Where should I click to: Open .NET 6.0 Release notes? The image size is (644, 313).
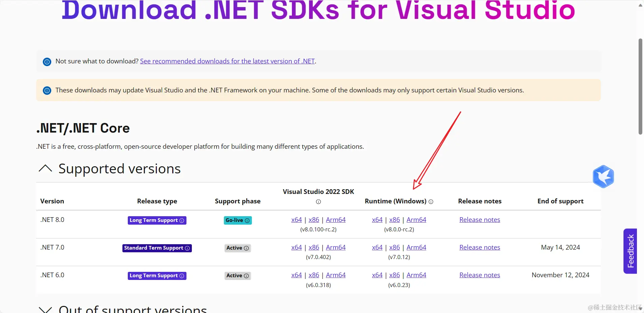tap(480, 275)
